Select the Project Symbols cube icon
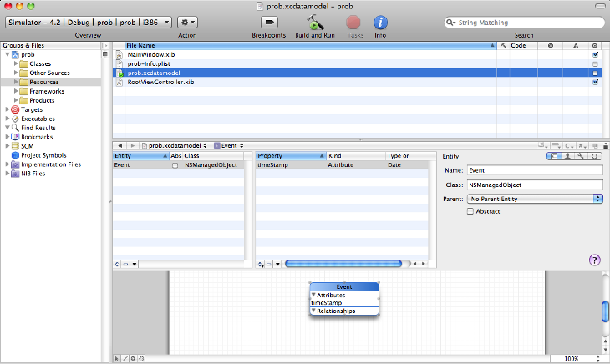The height and width of the screenshot is (364, 610). click(x=15, y=155)
